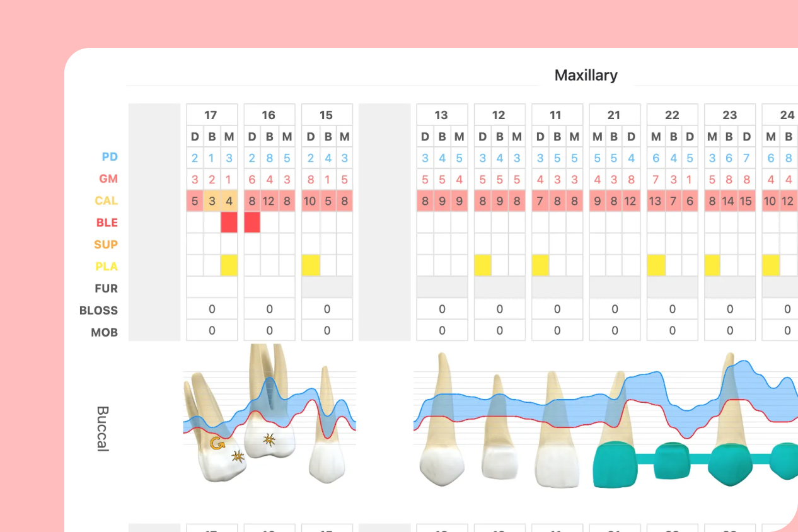Edit the MOB value for tooth 13
Screen dimensions: 798x532
point(442,330)
